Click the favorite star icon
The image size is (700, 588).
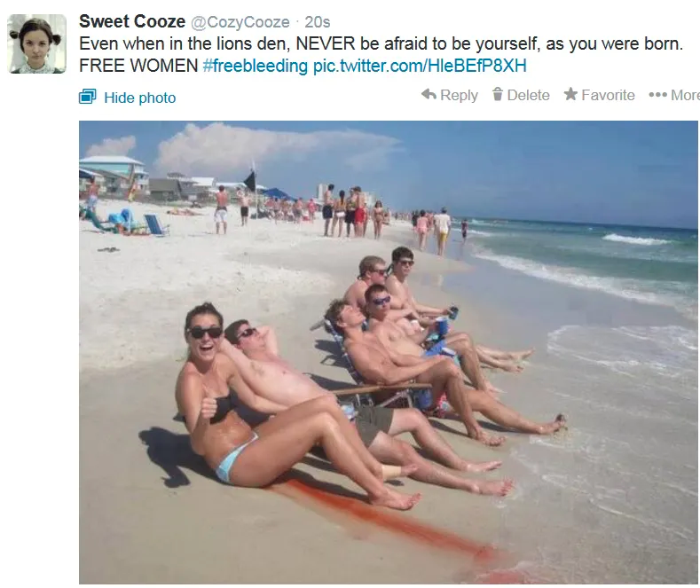[x=570, y=95]
